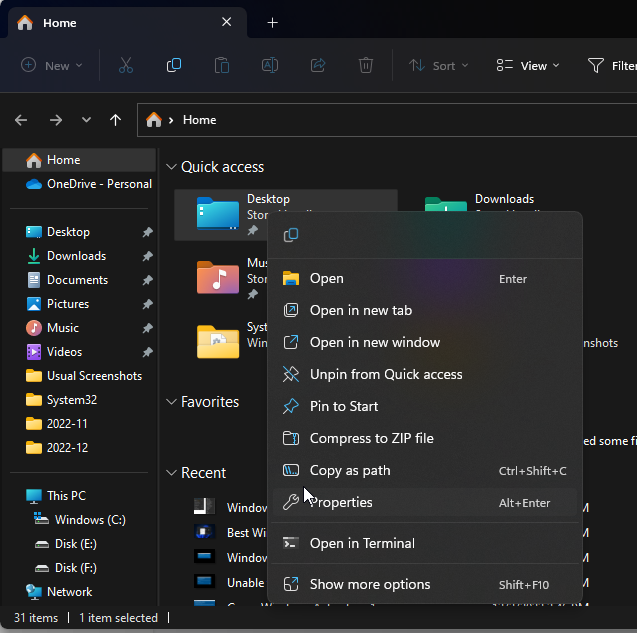Viewport: 637px width, 633px height.
Task: Select Compress to ZIP file option
Action: [x=371, y=438]
